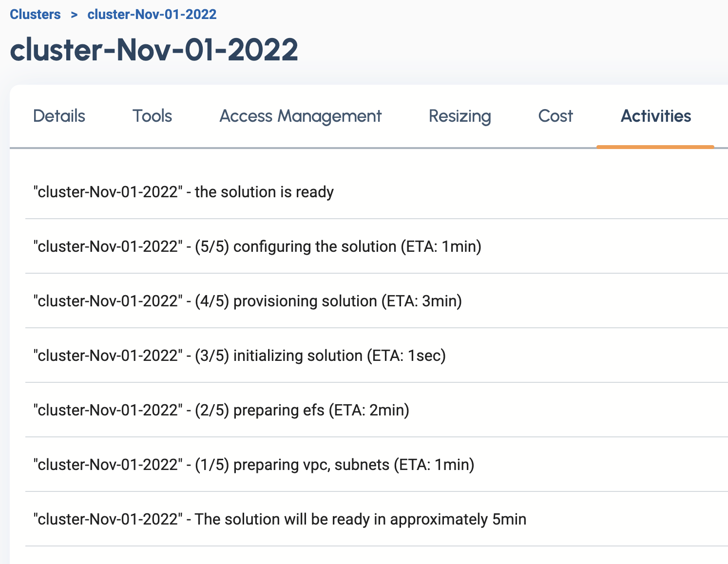This screenshot has height=564, width=728.
Task: Open the Resizing tab
Action: point(459,116)
